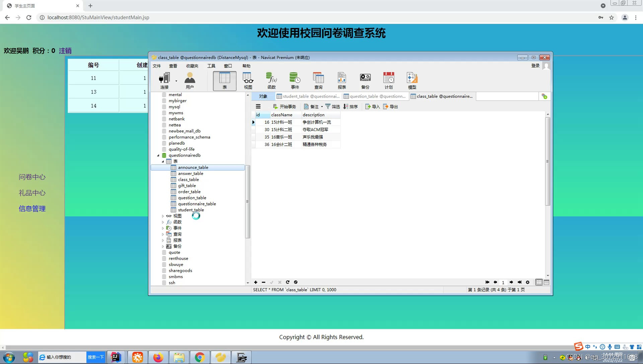
Task: Open the 信息管理 link in sidebar
Action: (x=32, y=209)
